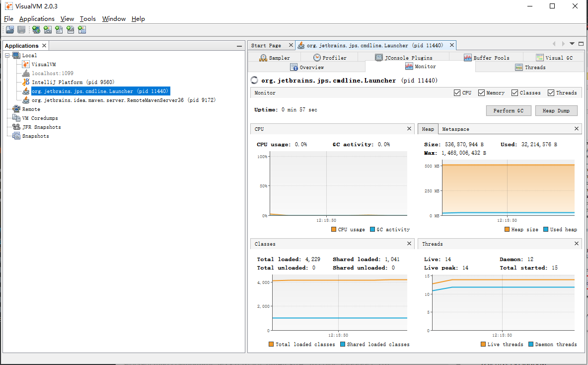Close the CPU chart panel
Image resolution: width=588 pixels, height=365 pixels.
(x=409, y=128)
